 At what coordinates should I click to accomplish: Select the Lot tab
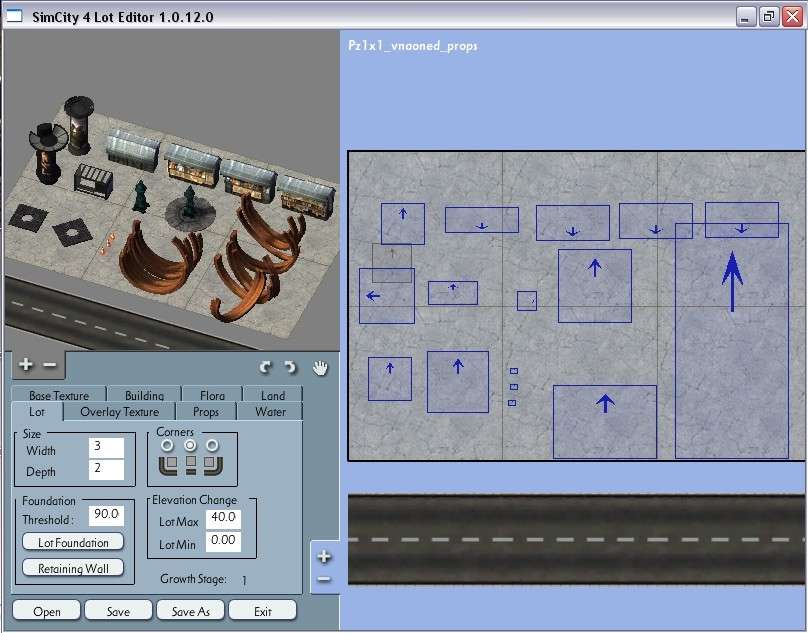point(37,412)
